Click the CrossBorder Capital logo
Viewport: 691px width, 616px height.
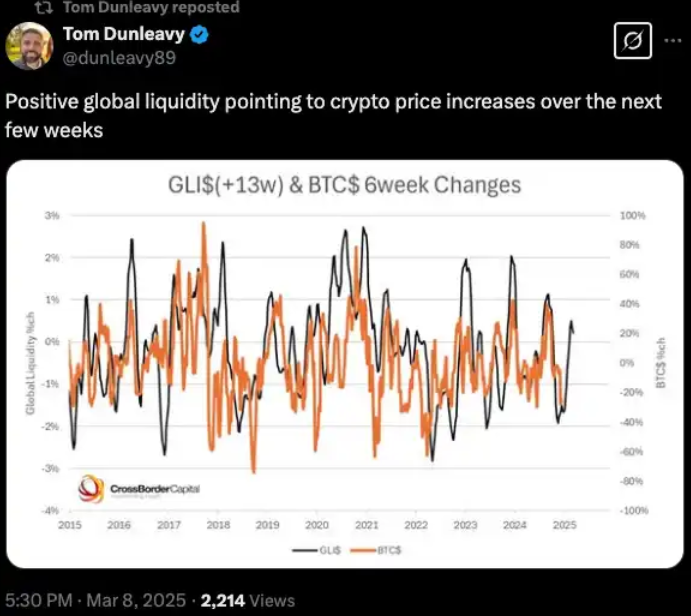tap(139, 489)
